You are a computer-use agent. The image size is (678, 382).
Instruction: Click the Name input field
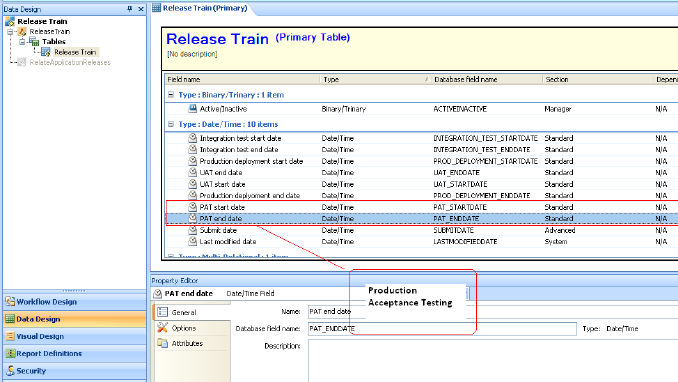[x=493, y=311]
